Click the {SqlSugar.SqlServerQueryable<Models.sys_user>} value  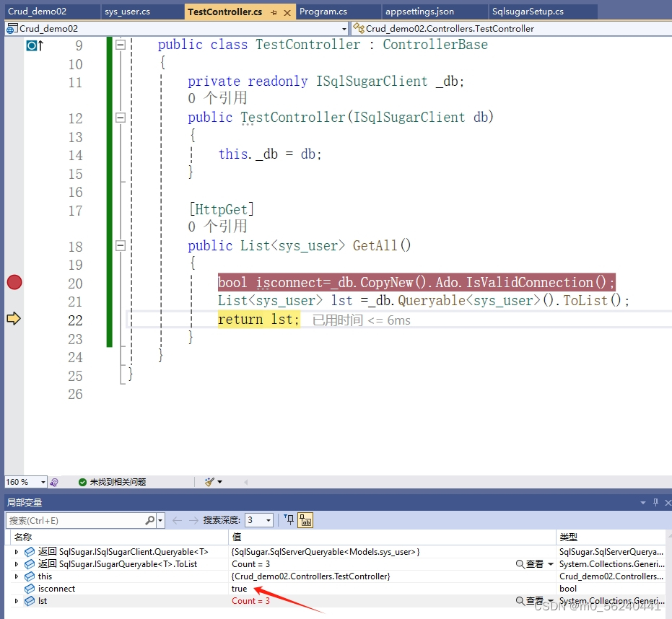[x=326, y=552]
